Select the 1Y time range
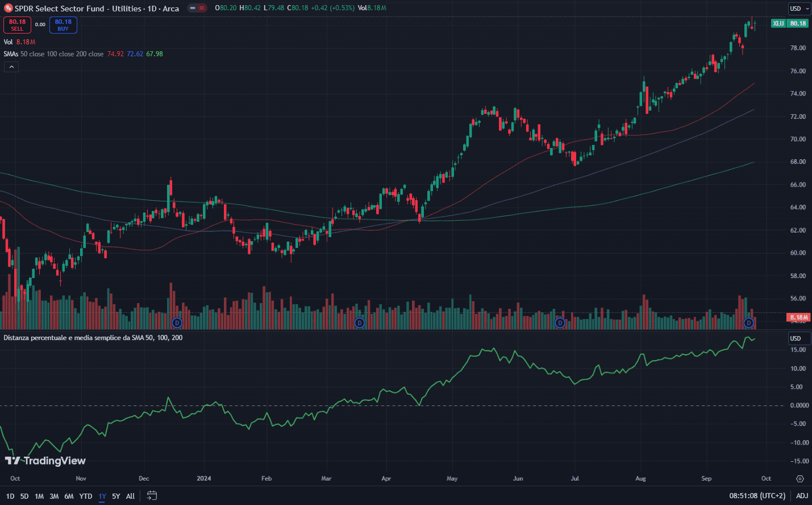Image resolution: width=812 pixels, height=505 pixels. [102, 496]
